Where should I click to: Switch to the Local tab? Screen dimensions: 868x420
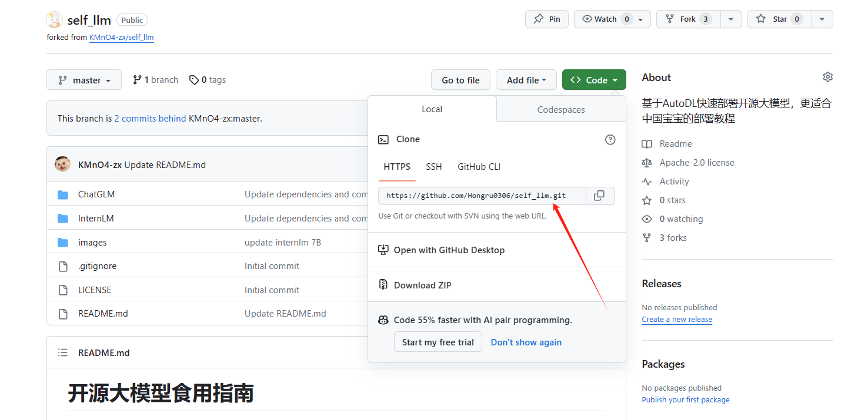coord(432,109)
